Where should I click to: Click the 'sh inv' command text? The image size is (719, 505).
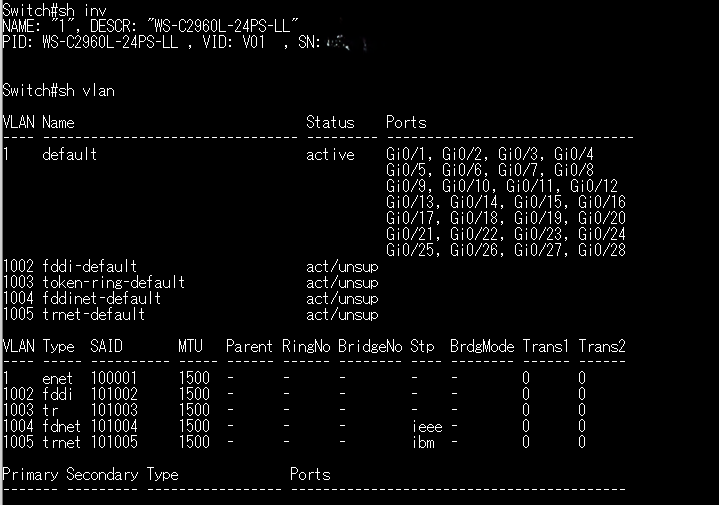[x=77, y=8]
